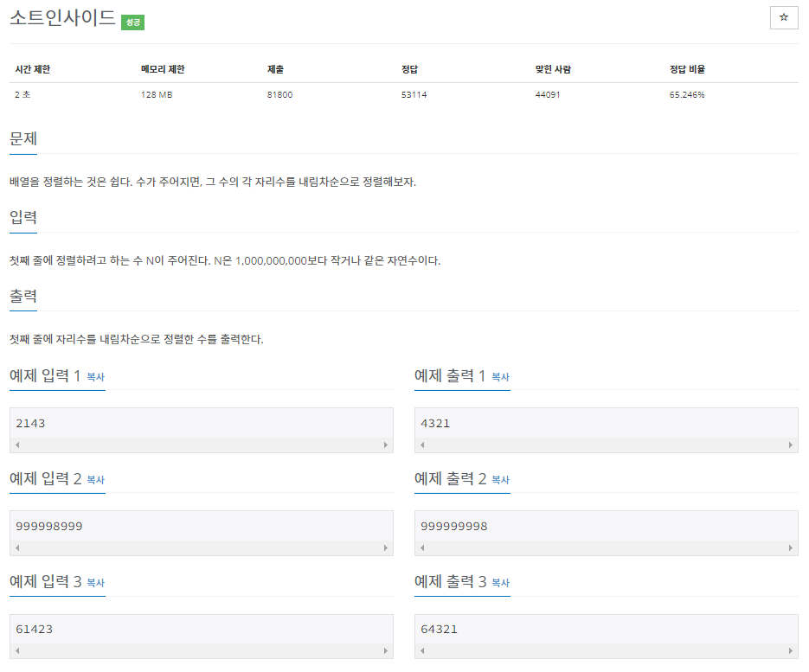The height and width of the screenshot is (672, 809).
Task: Click the 시간 제한 column header
Action: [33, 69]
